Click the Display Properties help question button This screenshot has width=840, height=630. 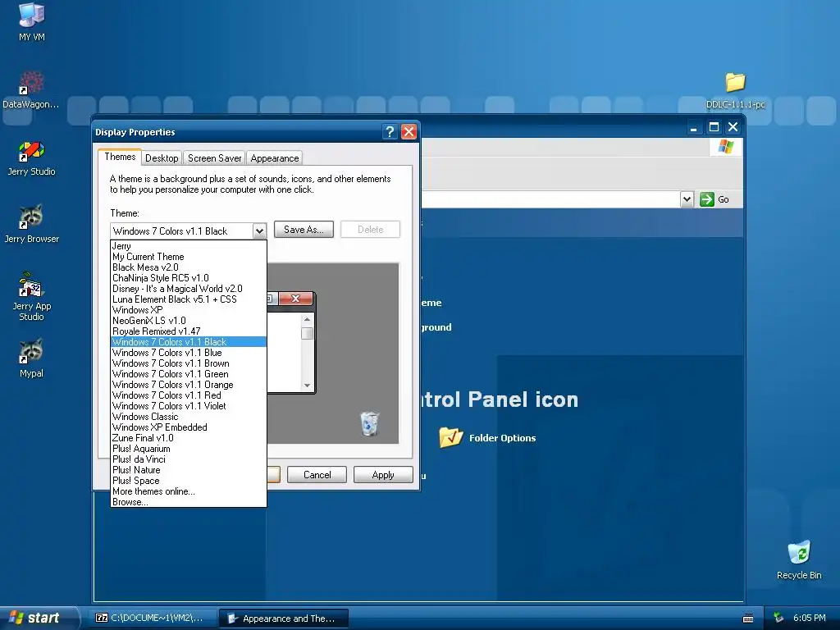[x=390, y=132]
